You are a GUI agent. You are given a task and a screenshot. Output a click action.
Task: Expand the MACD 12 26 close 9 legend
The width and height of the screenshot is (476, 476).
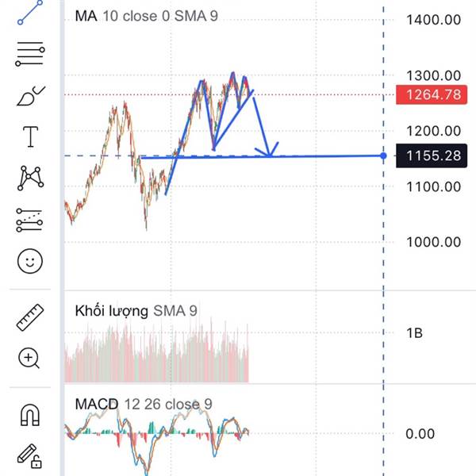click(x=144, y=404)
